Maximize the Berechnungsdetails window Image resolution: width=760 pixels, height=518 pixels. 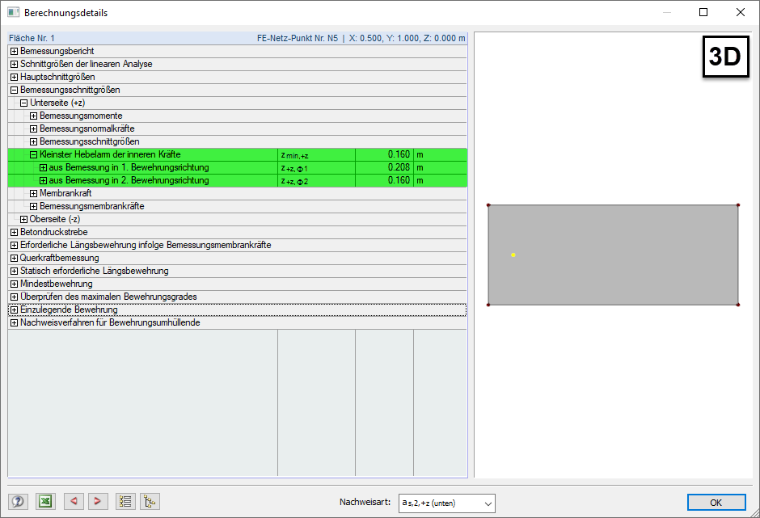(703, 12)
